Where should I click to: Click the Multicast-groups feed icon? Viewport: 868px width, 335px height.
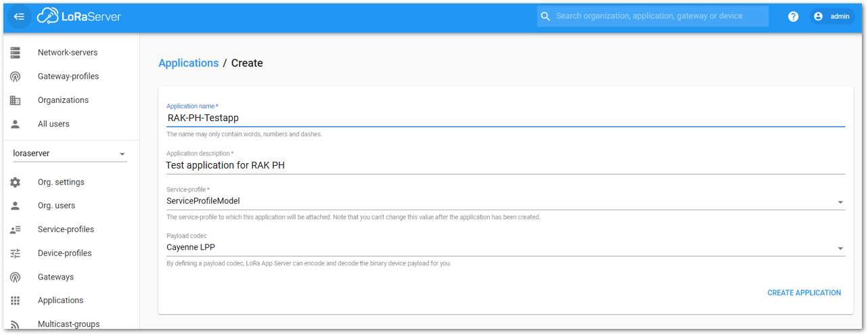(16, 324)
